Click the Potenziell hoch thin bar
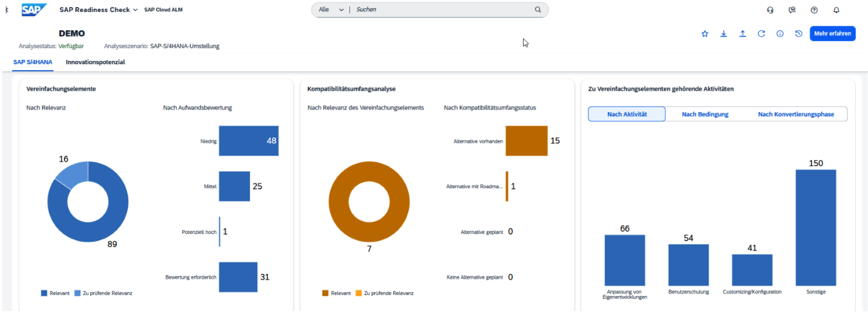 (x=220, y=232)
